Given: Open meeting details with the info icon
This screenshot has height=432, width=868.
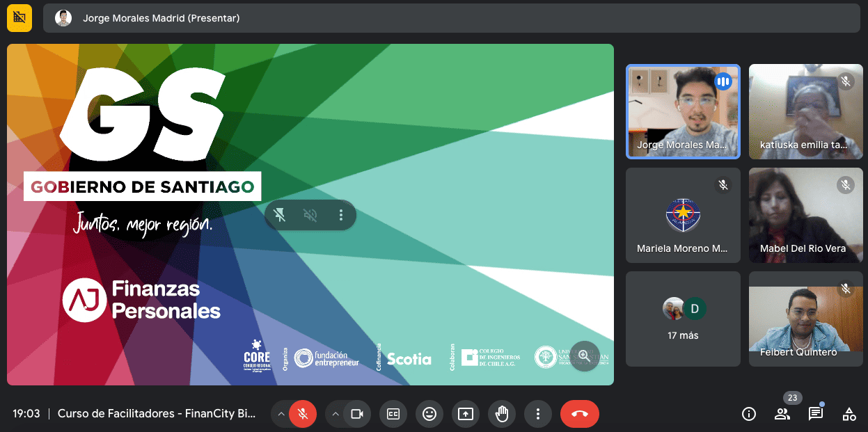Looking at the screenshot, I should pos(749,414).
